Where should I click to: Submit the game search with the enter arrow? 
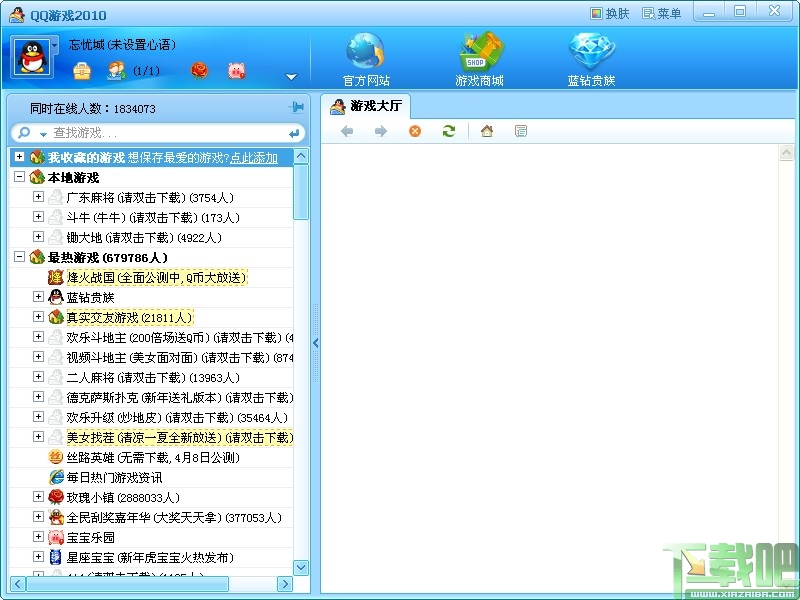coord(294,134)
